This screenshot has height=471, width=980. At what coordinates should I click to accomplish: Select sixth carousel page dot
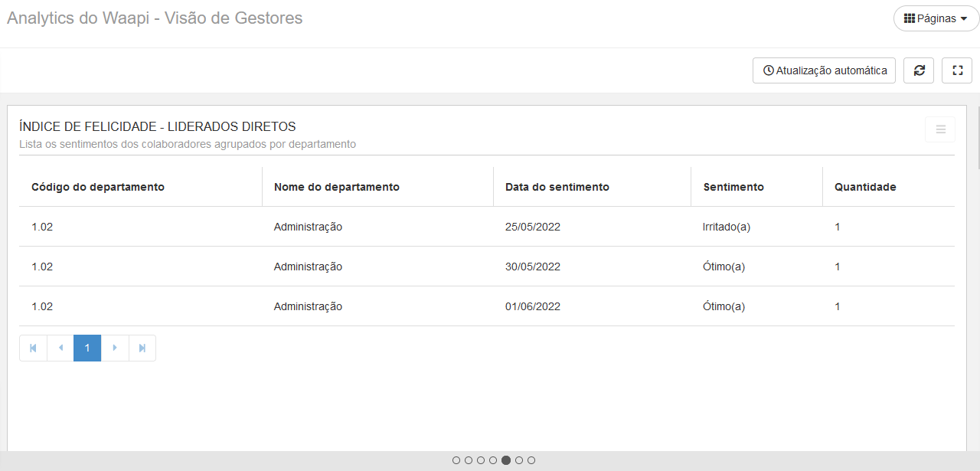[519, 460]
